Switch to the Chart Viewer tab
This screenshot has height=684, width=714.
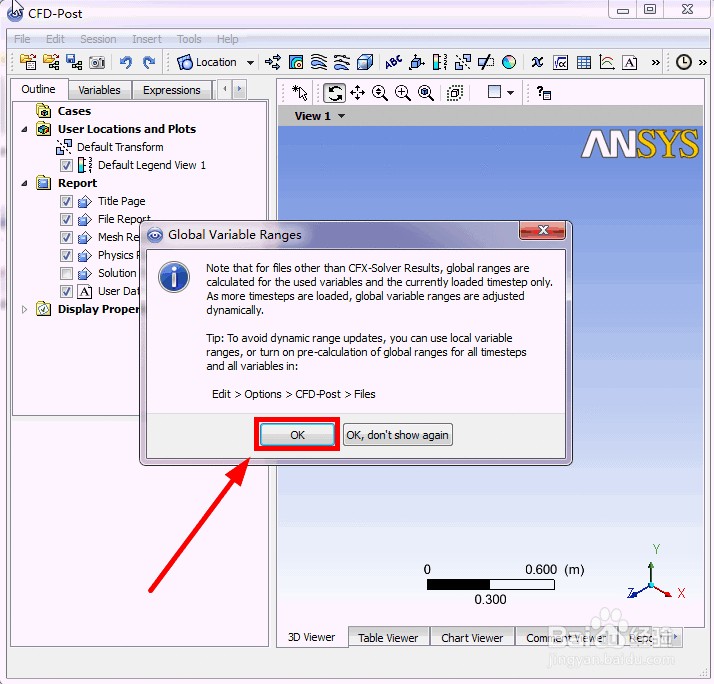[x=472, y=638]
